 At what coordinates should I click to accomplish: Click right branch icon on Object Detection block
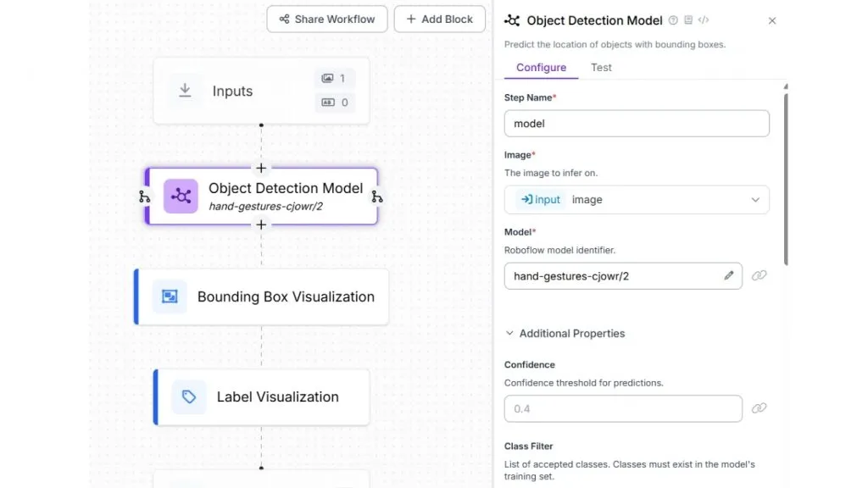click(377, 197)
